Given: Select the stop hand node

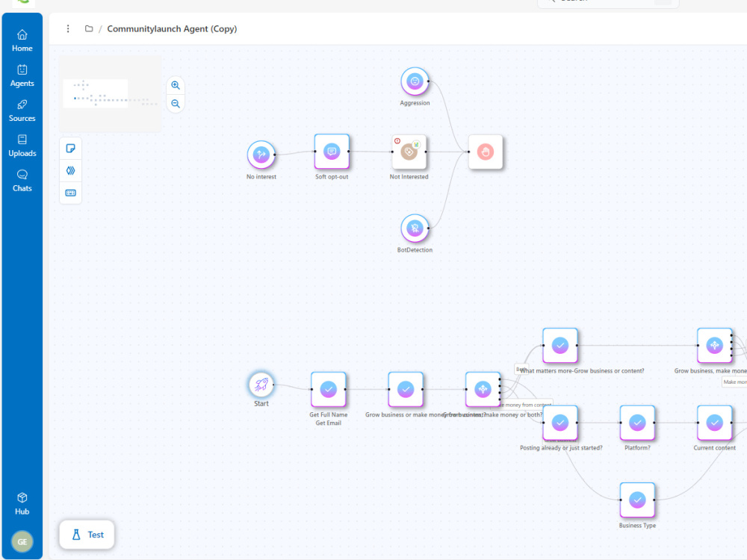Looking at the screenshot, I should (486, 152).
